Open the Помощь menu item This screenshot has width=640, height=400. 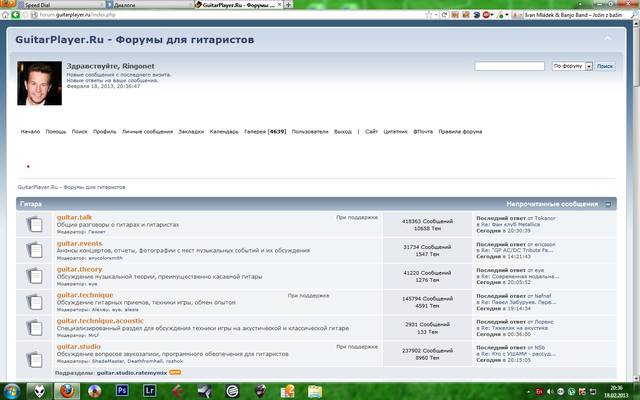pyautogui.click(x=56, y=131)
